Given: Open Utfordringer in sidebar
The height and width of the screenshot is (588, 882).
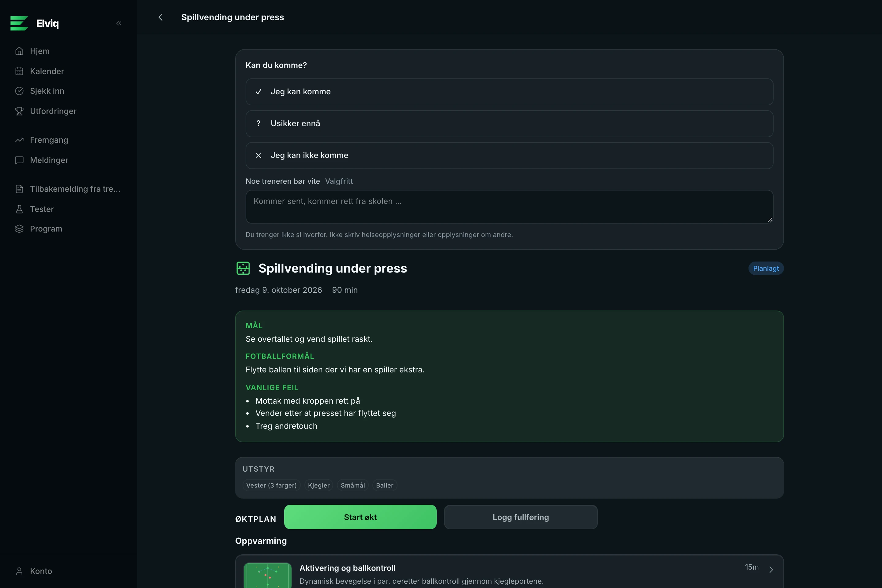Looking at the screenshot, I should coord(69,111).
